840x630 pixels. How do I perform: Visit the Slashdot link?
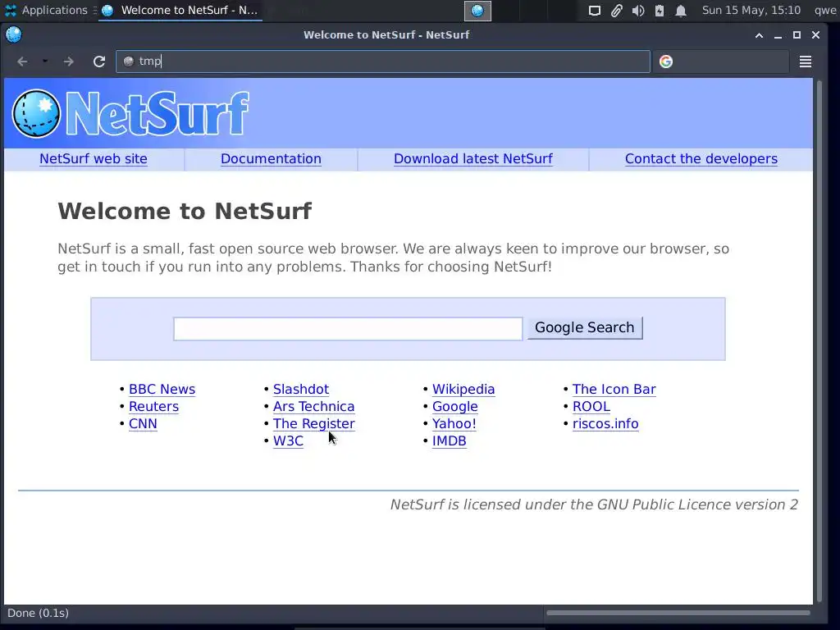(301, 390)
